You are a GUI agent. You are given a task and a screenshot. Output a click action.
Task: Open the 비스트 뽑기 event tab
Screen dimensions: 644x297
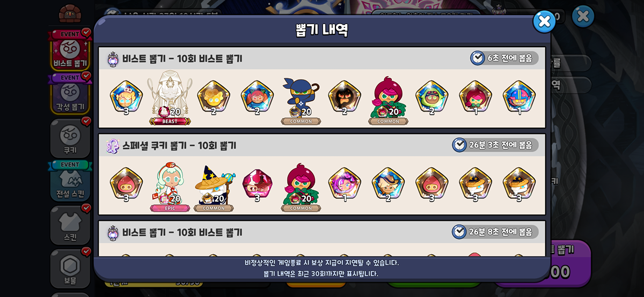tap(70, 50)
